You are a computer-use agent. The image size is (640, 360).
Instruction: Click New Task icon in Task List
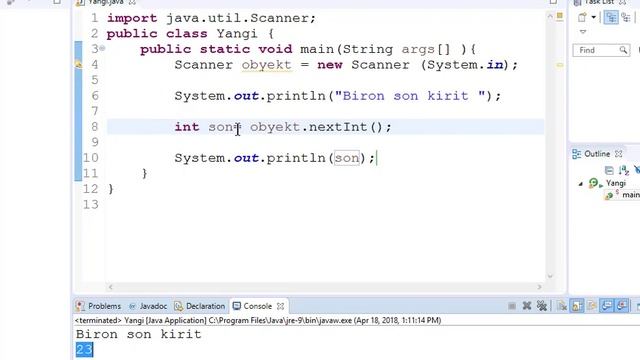582,18
